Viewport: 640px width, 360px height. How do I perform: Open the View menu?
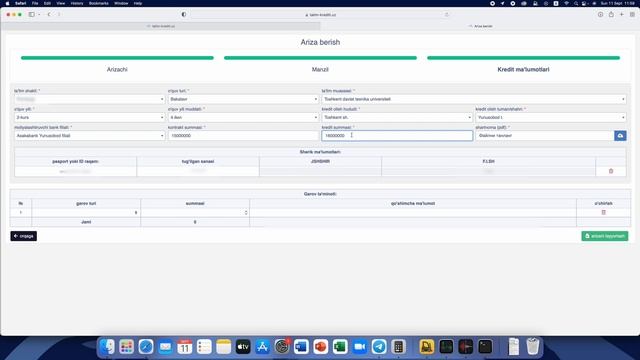61,3
